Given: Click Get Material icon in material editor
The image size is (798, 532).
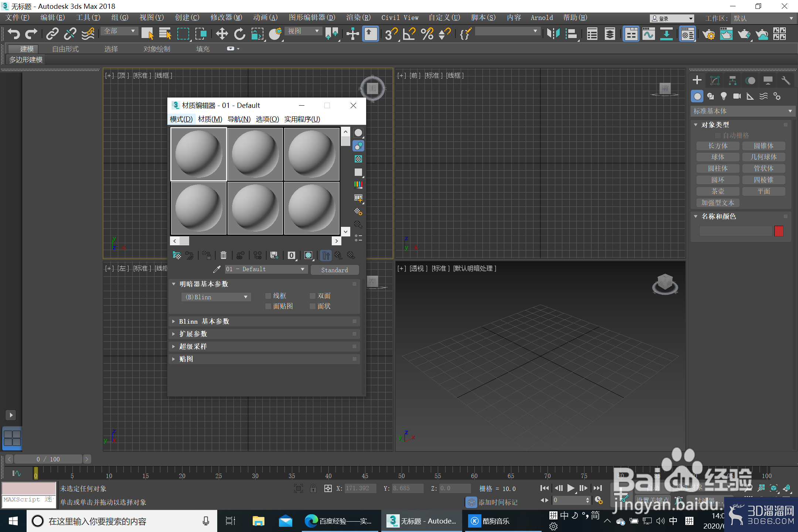Looking at the screenshot, I should [x=177, y=255].
